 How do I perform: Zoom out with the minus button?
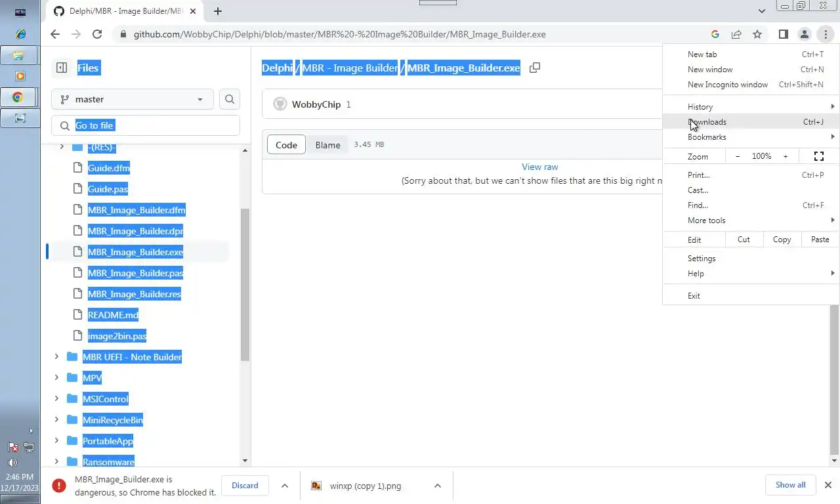point(738,156)
